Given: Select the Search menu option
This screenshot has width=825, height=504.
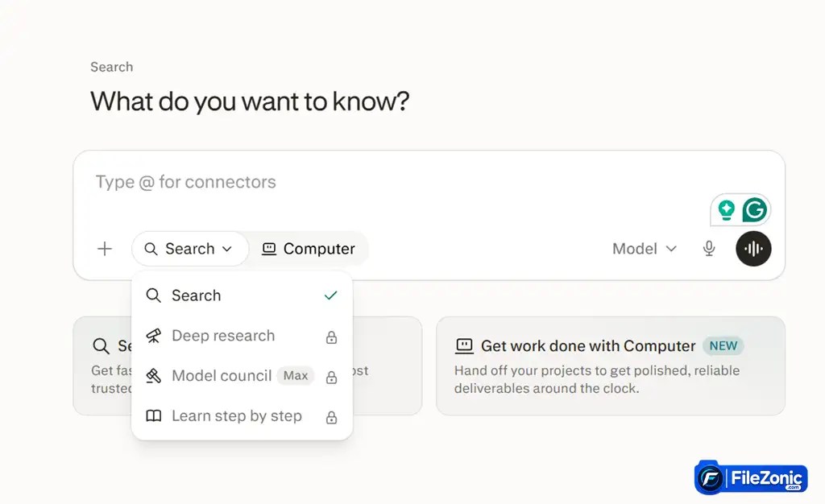Looking at the screenshot, I should tap(242, 295).
